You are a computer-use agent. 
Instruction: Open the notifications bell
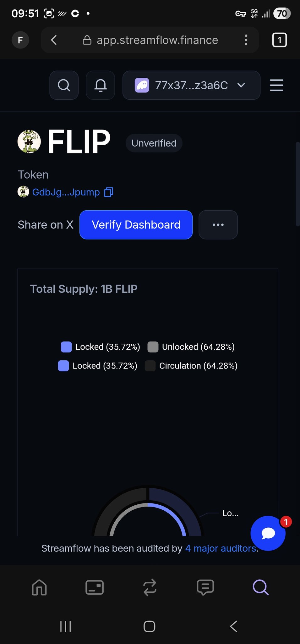click(x=101, y=85)
